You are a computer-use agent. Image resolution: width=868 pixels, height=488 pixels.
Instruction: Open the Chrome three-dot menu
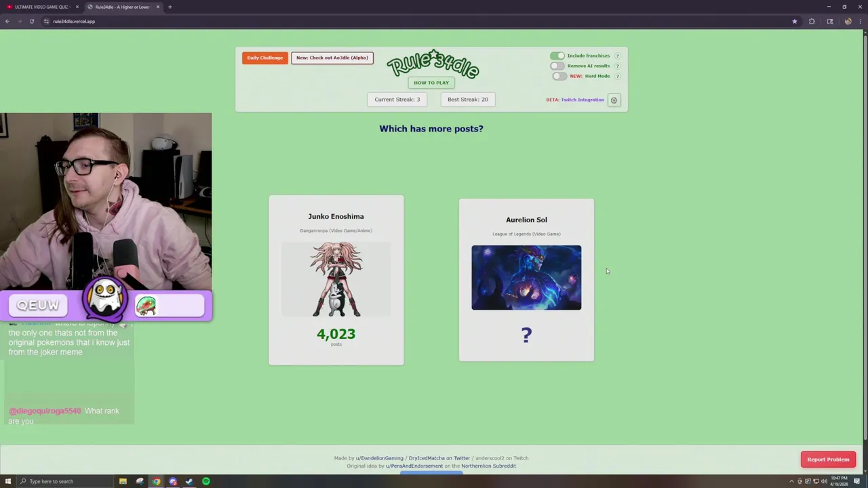[x=860, y=21]
